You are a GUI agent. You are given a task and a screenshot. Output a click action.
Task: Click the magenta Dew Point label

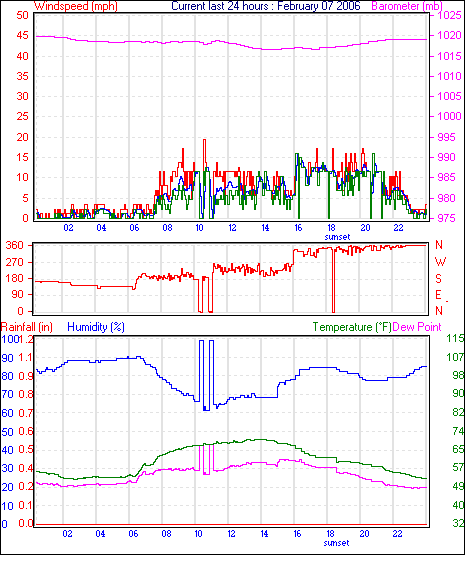[417, 327]
